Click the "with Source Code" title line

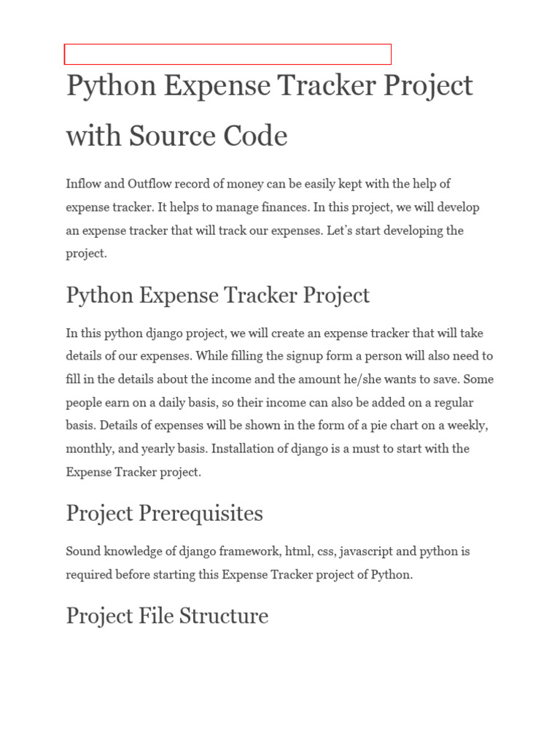pyautogui.click(x=176, y=136)
